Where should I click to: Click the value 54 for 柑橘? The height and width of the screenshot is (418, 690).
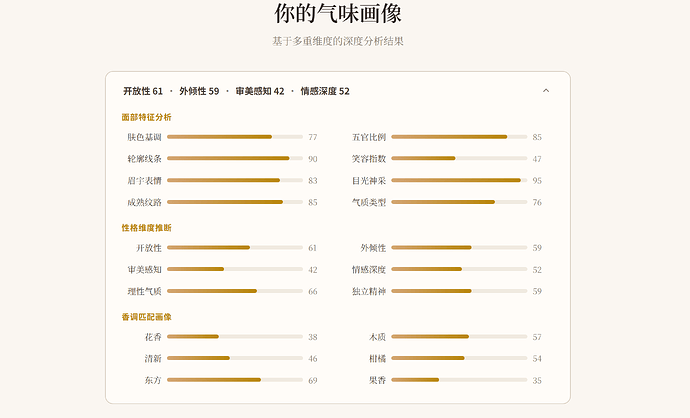537,359
